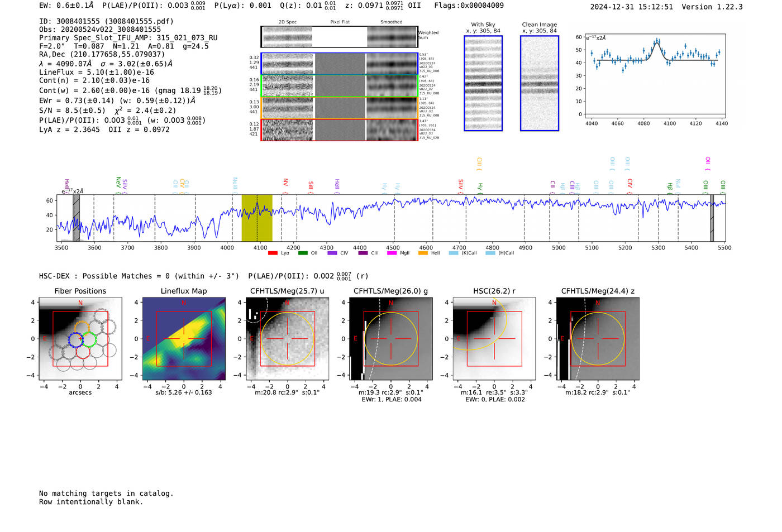Click the timestamp 2024-12-31 15:12:51
The height and width of the screenshot is (532, 782).
pos(631,7)
